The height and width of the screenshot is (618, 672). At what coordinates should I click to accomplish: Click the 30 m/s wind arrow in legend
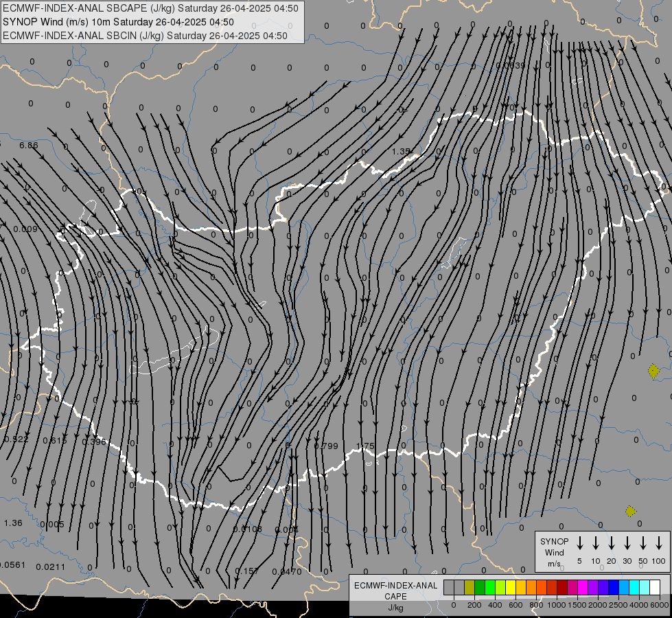pyautogui.click(x=627, y=542)
